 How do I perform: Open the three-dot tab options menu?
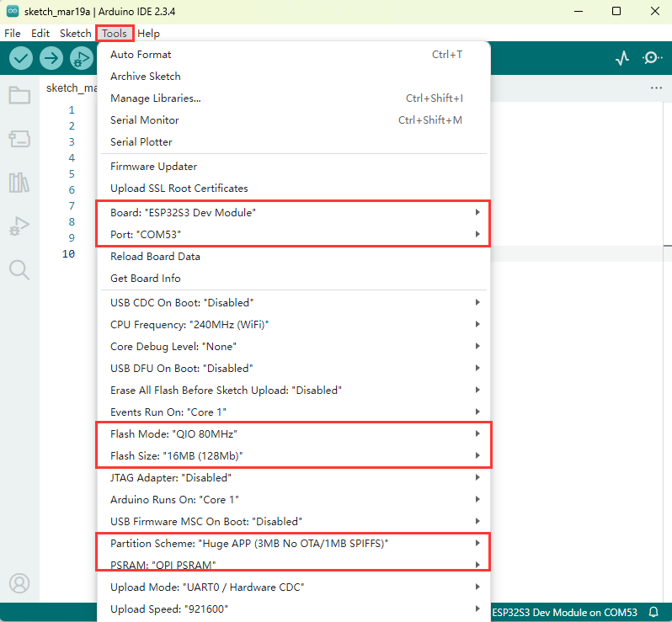pos(656,88)
